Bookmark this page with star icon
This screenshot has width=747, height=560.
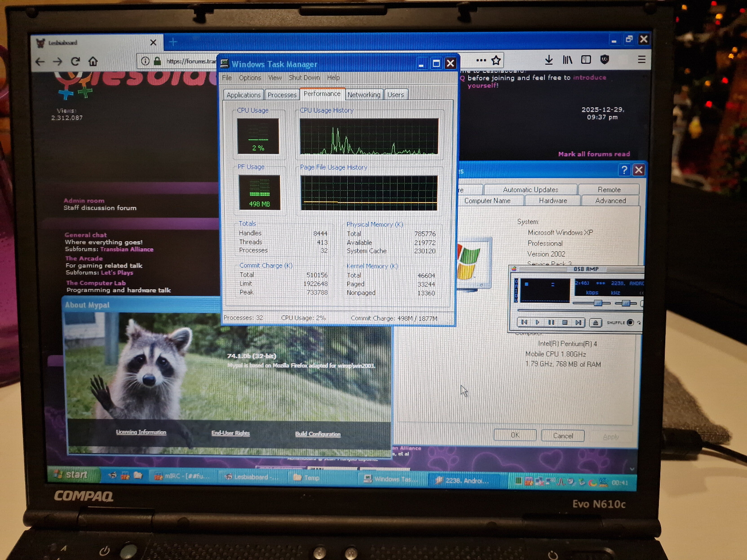pyautogui.click(x=496, y=60)
